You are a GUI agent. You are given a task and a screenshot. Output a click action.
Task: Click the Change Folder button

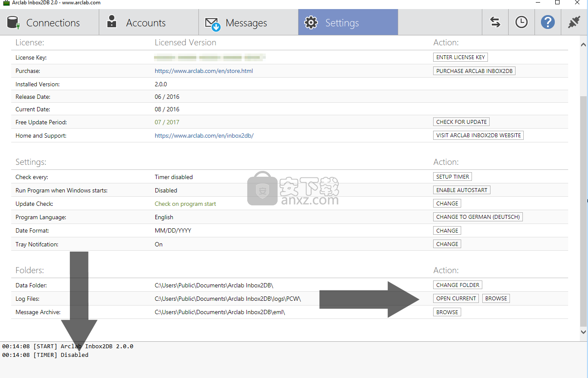point(458,285)
